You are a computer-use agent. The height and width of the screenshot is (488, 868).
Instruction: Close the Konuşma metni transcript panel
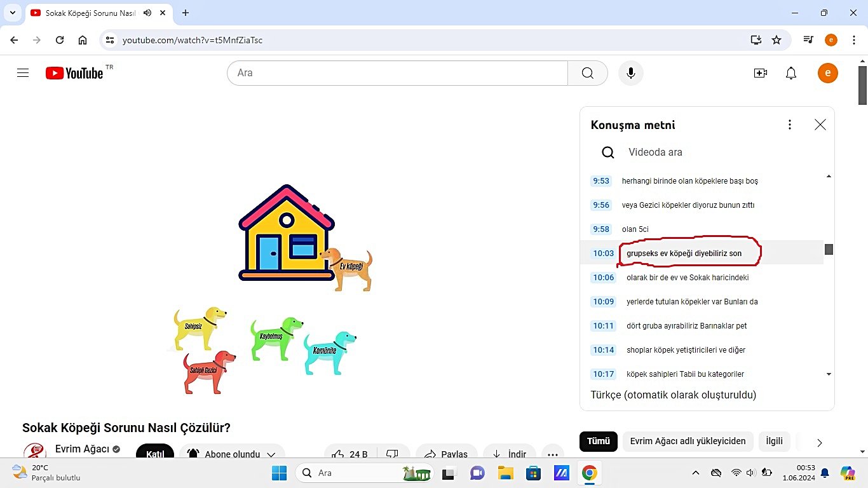[x=820, y=125]
